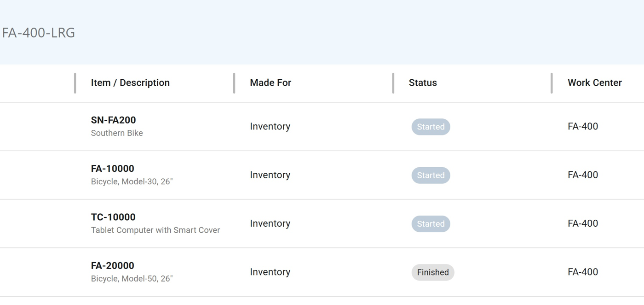
Task: Click Inventory in the SN-FA200 row
Action: coord(270,127)
